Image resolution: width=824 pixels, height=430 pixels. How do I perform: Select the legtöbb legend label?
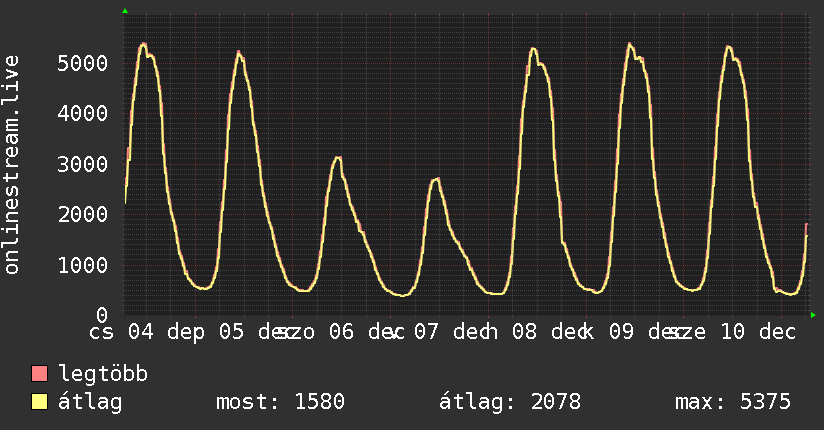pyautogui.click(x=103, y=374)
